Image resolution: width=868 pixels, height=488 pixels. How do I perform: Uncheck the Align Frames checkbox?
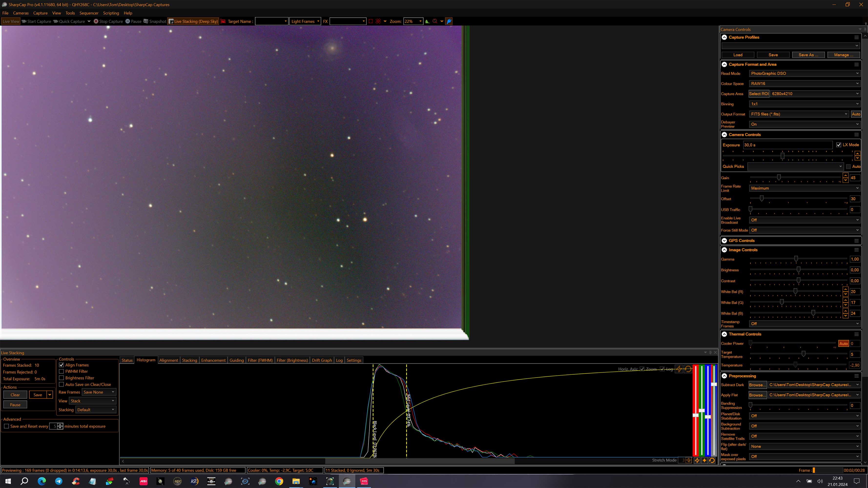tap(61, 365)
